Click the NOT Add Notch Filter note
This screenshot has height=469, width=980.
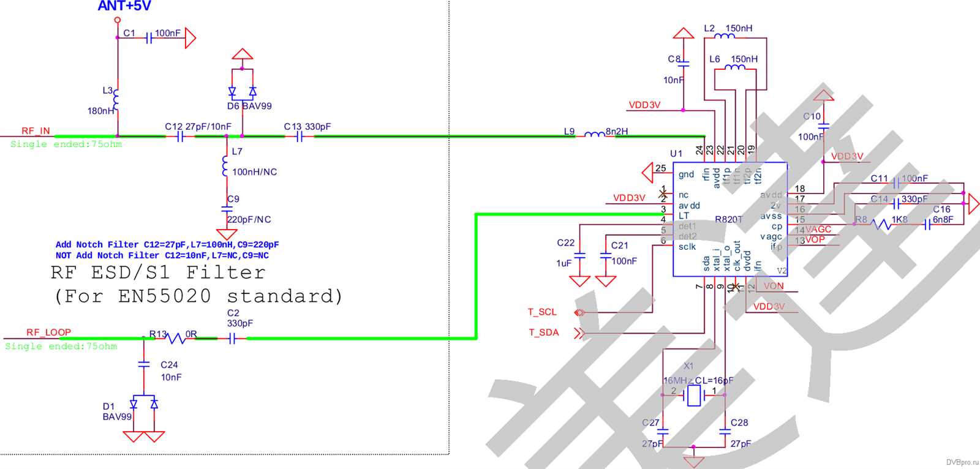pos(162,255)
